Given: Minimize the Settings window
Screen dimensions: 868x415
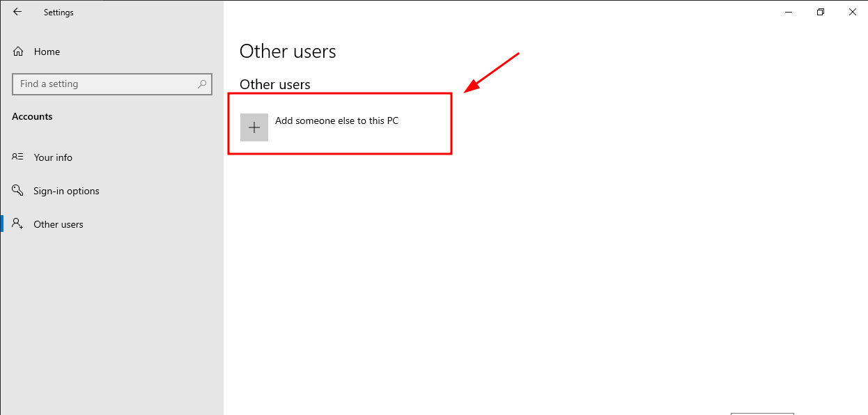Looking at the screenshot, I should [x=789, y=12].
